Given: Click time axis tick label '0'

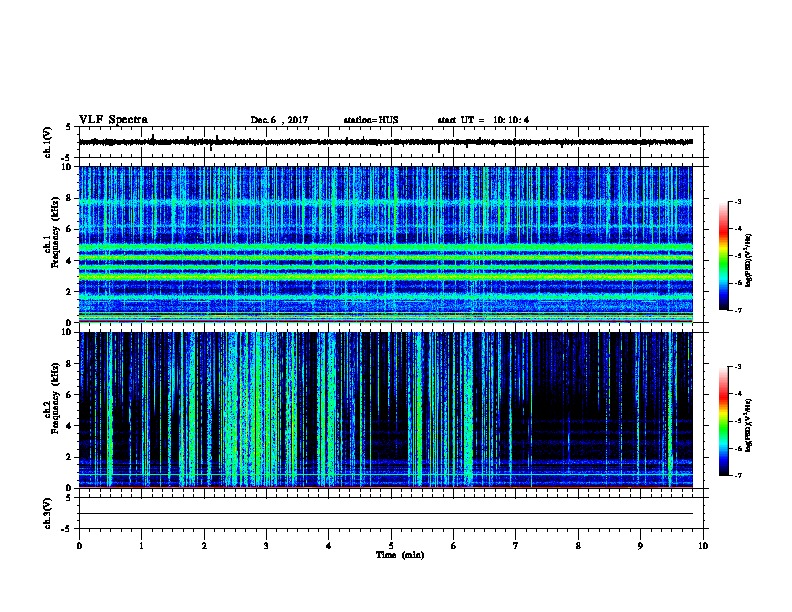Looking at the screenshot, I should point(79,546).
